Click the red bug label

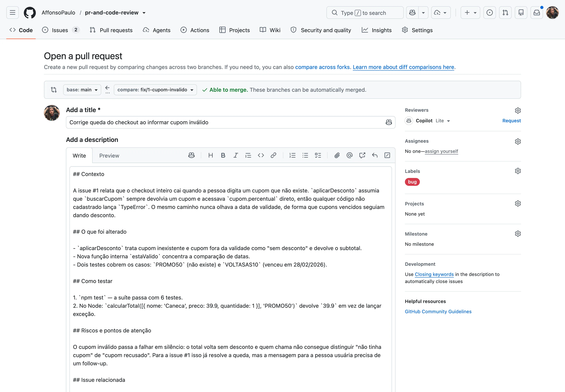412,182
